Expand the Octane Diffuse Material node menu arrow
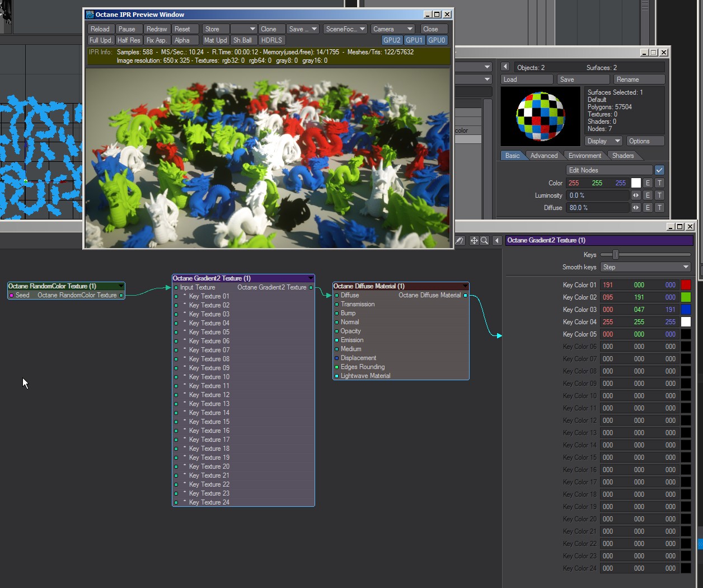This screenshot has width=703, height=588. (x=465, y=286)
